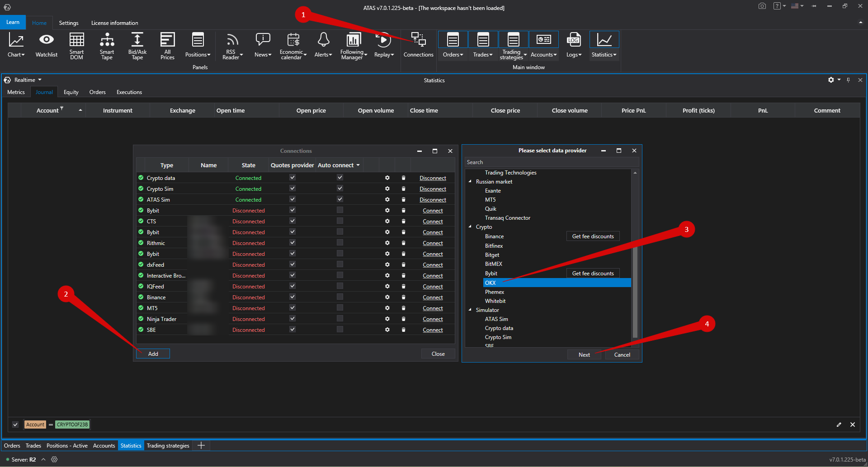The height and width of the screenshot is (467, 868).
Task: Enable Auto connect for CTS
Action: point(340,221)
